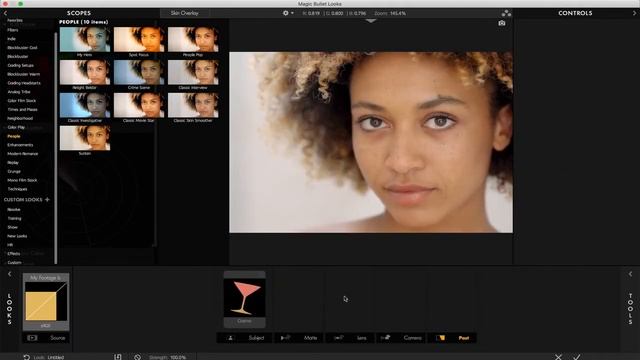This screenshot has height=360, width=640.
Task: Select the Cosmo martini tool card
Action: (x=244, y=300)
